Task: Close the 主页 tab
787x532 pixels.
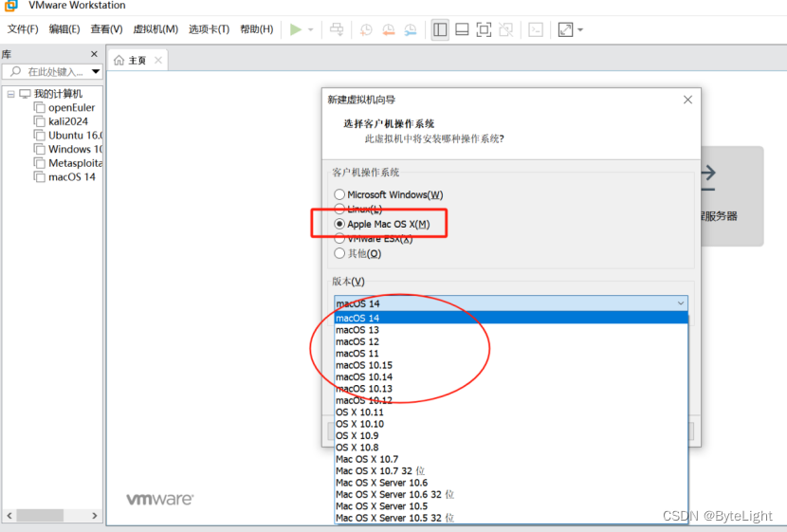Action: pos(158,61)
